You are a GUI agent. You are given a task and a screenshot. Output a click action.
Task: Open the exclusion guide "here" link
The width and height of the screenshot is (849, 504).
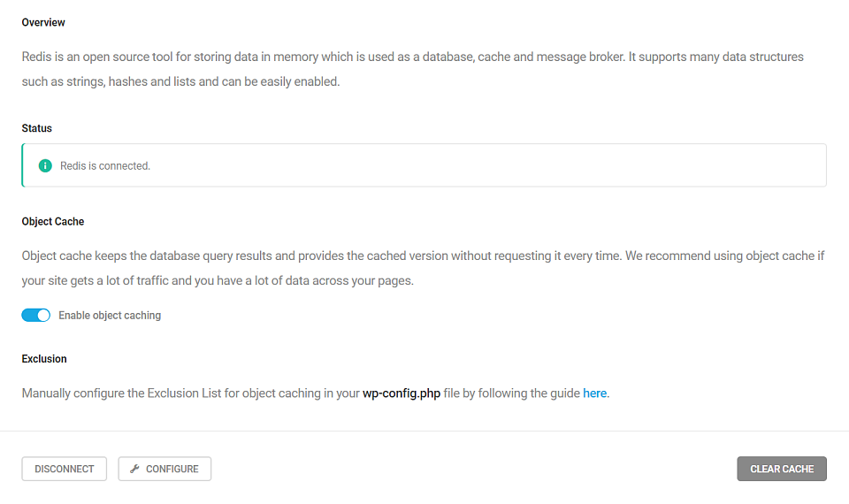point(594,393)
